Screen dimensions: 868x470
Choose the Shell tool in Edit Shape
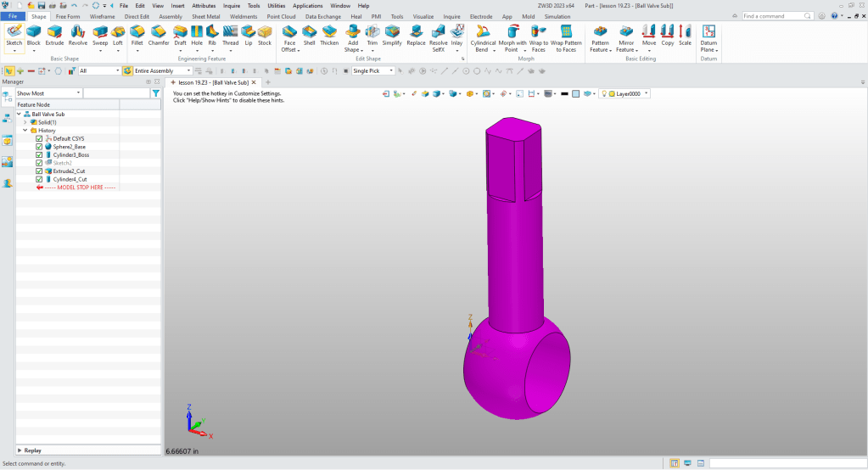pos(310,35)
